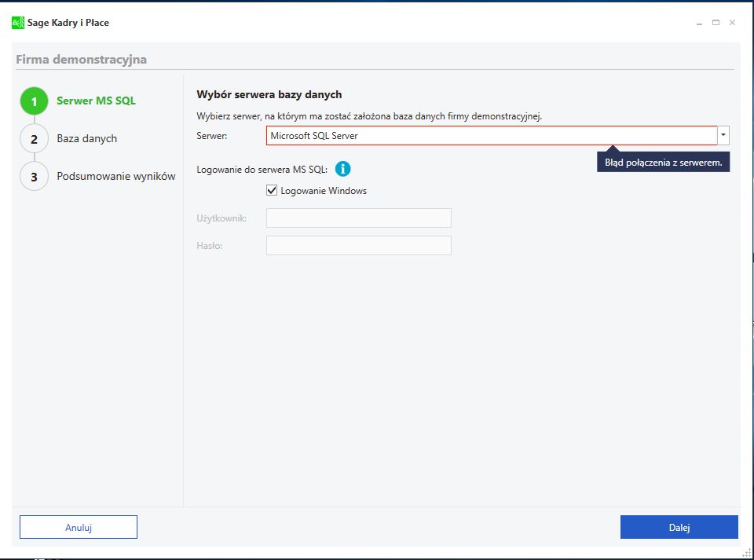
Task: Click the Firma demonstracyjna title text
Action: coord(81,60)
